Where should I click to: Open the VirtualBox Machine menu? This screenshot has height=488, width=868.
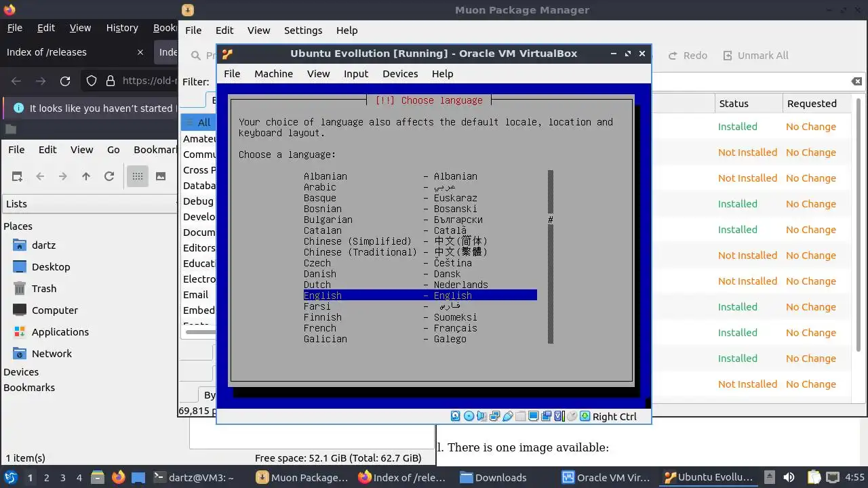[x=273, y=73]
